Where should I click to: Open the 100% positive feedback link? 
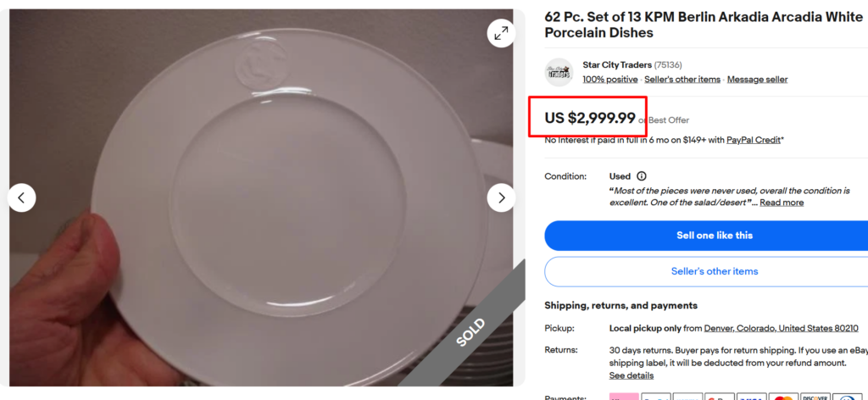pyautogui.click(x=609, y=80)
